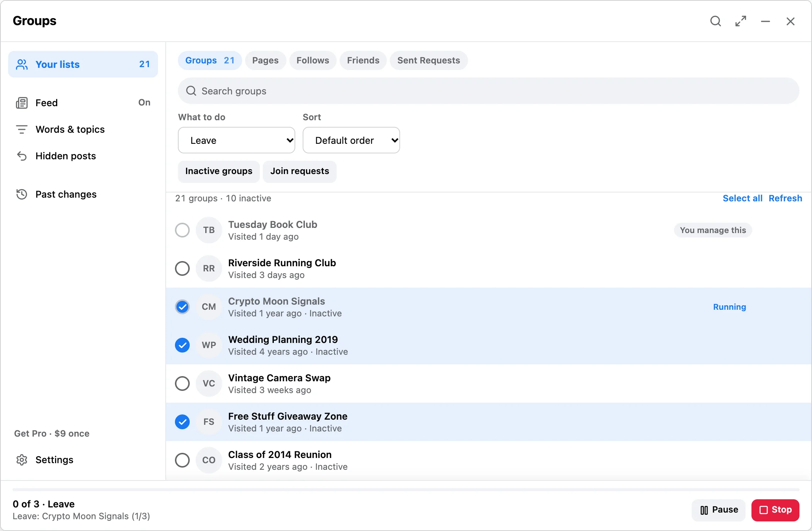The width and height of the screenshot is (812, 531).
Task: Click VC avatar of Vintage Camera Swap
Action: click(209, 383)
